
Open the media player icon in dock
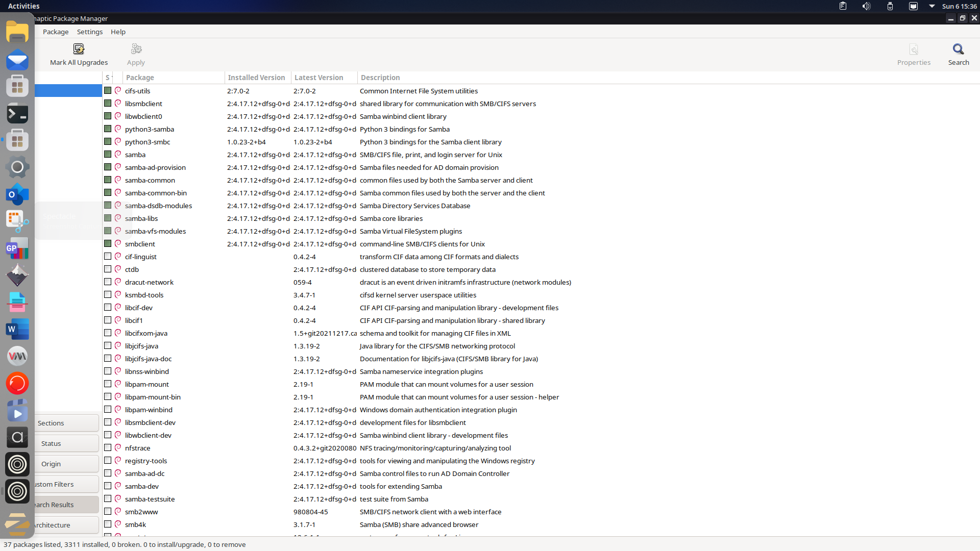(17, 411)
